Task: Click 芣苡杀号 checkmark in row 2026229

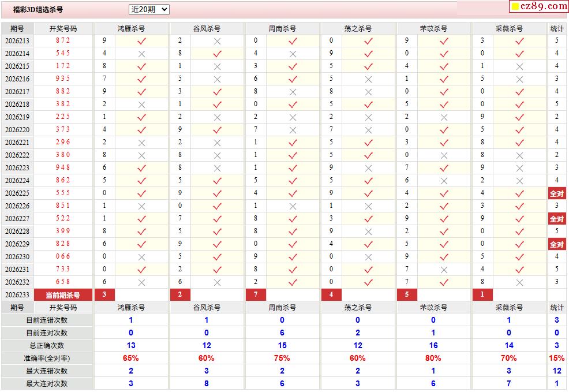Action: point(443,244)
